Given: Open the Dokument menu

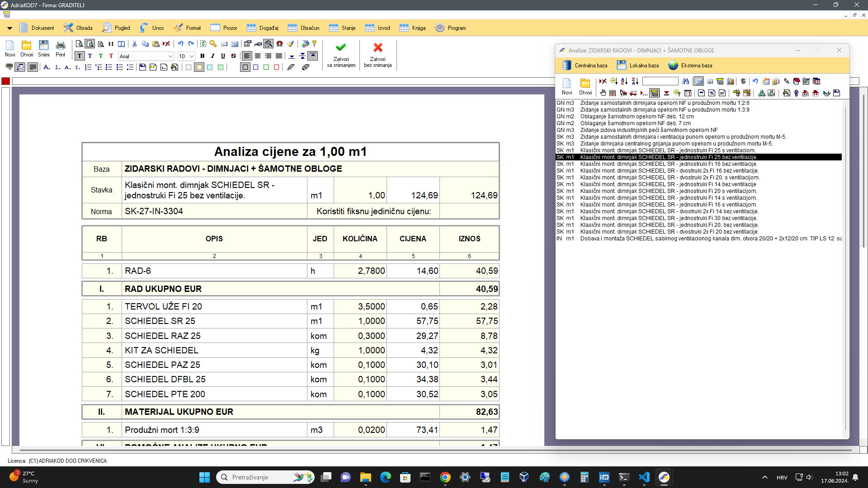Looking at the screenshot, I should pos(37,28).
